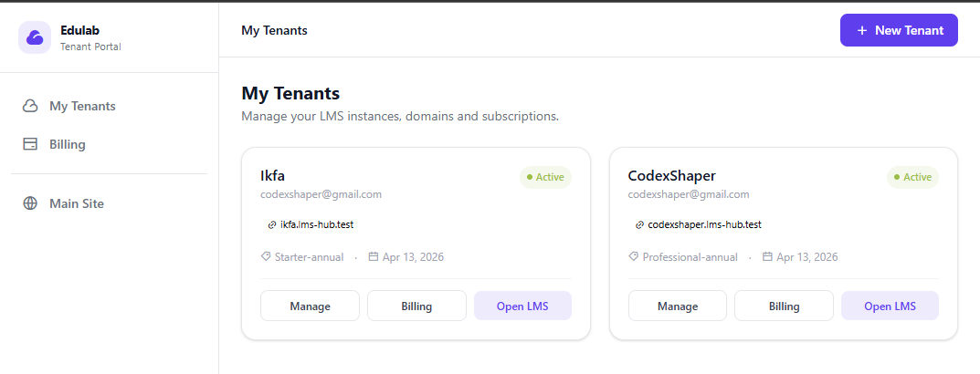
Task: Click the Tenant Portal subtitle
Action: [90, 47]
